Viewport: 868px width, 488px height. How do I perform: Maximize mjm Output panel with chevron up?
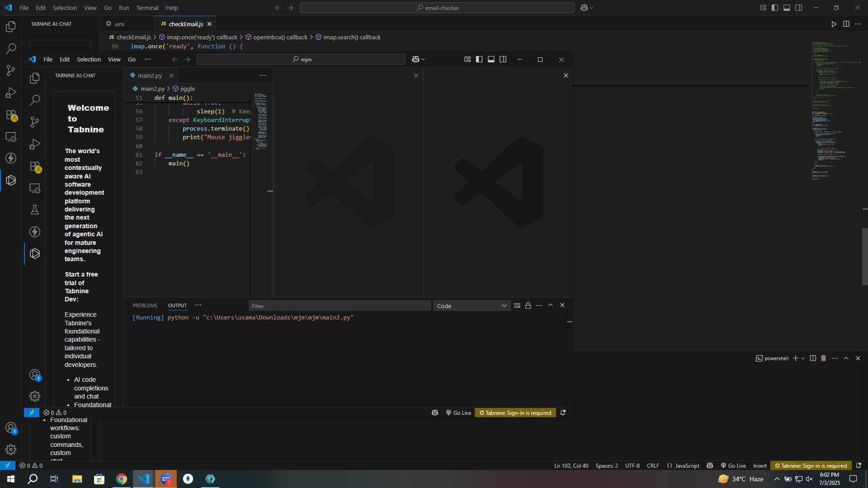click(x=551, y=305)
